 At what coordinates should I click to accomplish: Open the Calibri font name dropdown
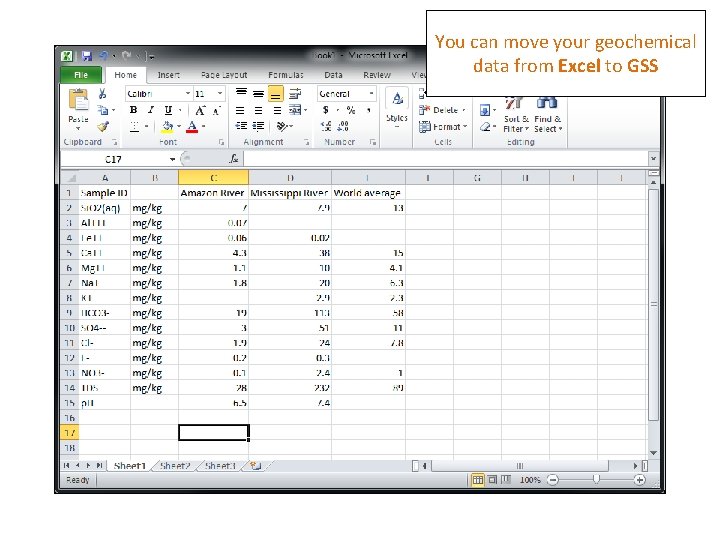pos(188,94)
